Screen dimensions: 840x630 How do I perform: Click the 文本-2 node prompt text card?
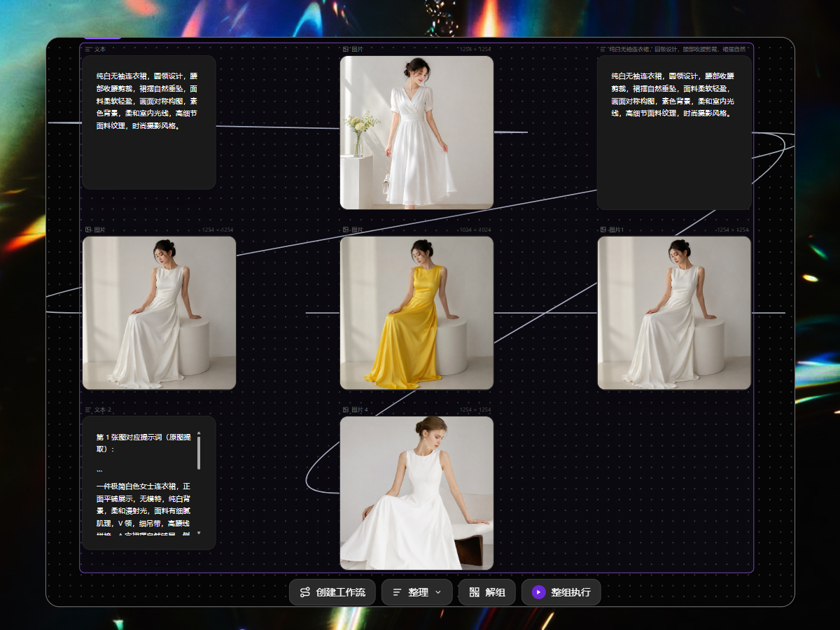click(x=149, y=483)
